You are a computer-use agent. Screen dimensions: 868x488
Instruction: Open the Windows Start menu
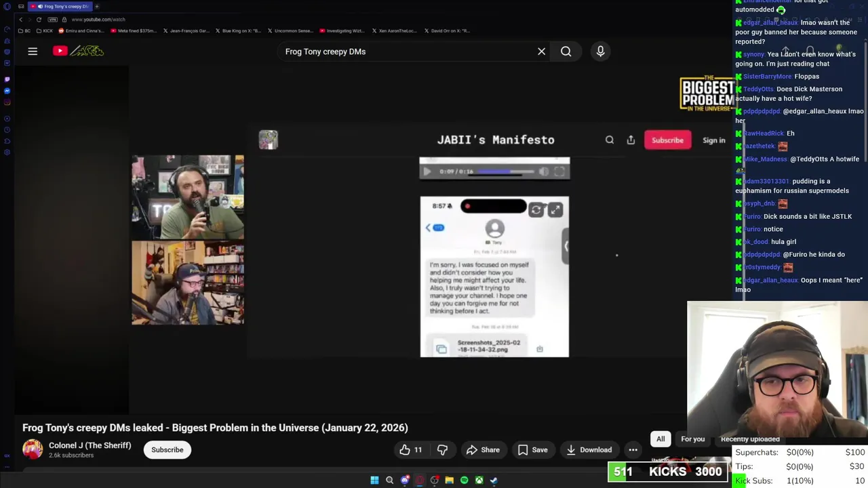click(374, 481)
